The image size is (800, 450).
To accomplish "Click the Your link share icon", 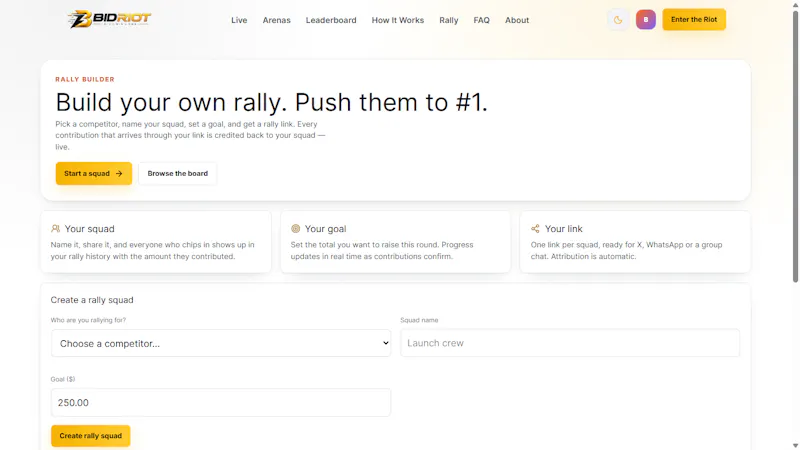I will point(535,229).
